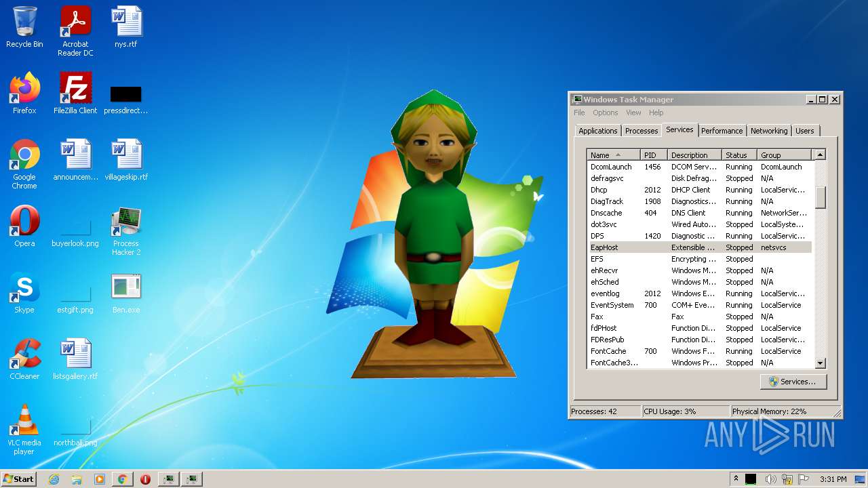The image size is (868, 488).
Task: Open CCleaner desktop shortcut
Action: (24, 359)
